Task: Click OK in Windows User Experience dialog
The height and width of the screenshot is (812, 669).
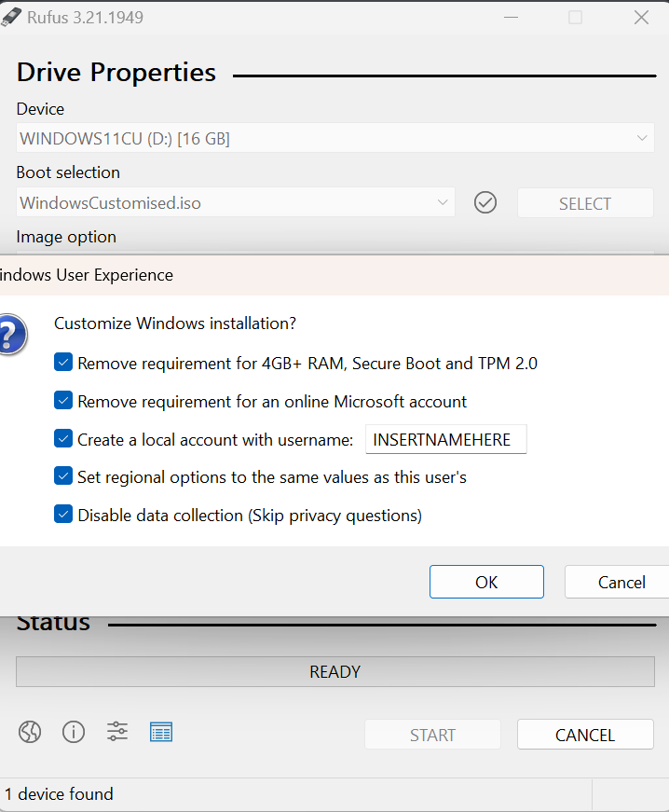Action: (486, 582)
